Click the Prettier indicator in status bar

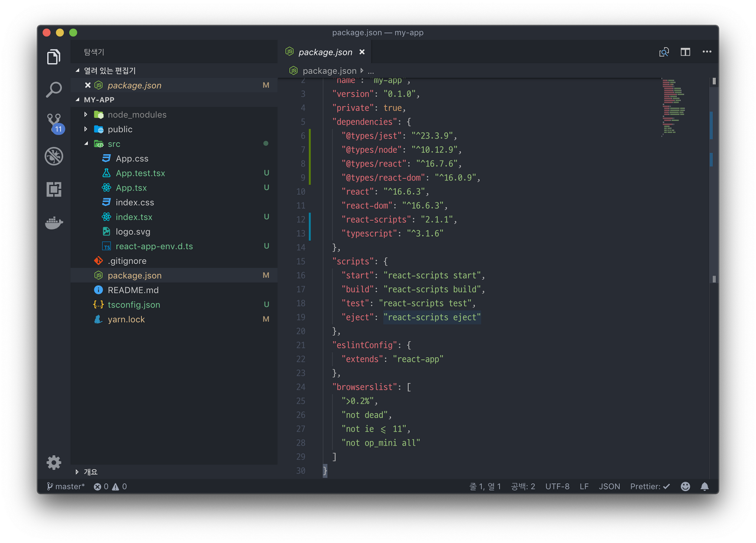point(650,486)
